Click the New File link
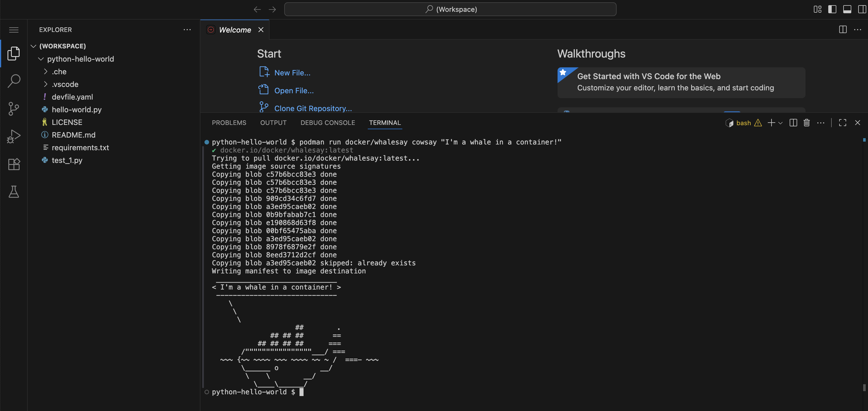868x411 pixels. coord(292,73)
